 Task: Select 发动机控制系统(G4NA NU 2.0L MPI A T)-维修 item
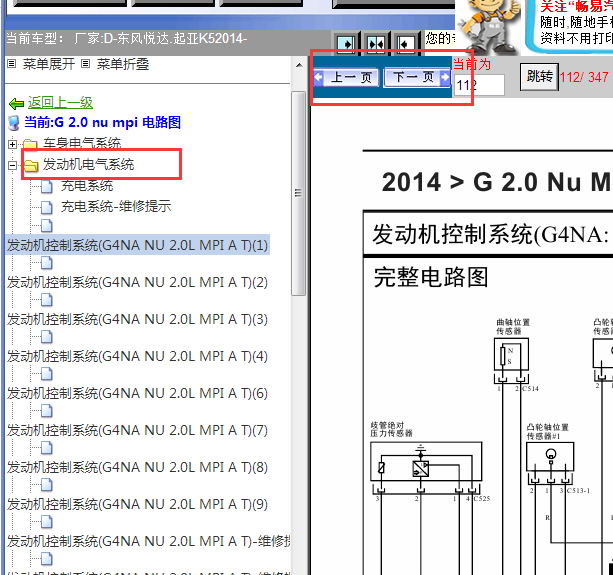pyautogui.click(x=148, y=541)
